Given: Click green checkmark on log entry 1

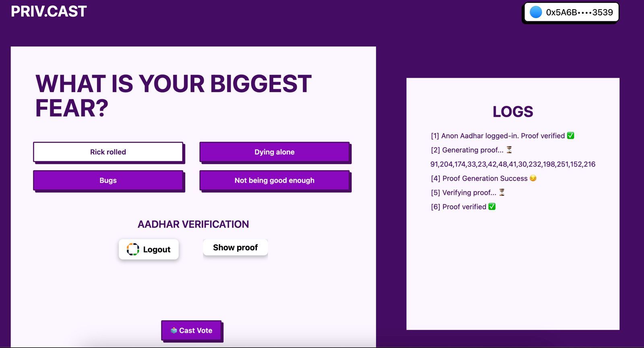Looking at the screenshot, I should pyautogui.click(x=570, y=136).
